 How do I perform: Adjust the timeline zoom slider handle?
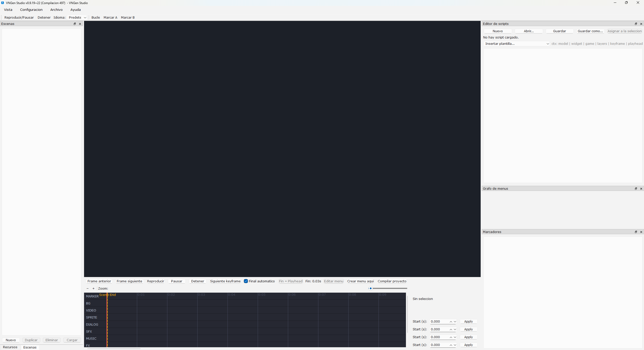click(x=370, y=289)
